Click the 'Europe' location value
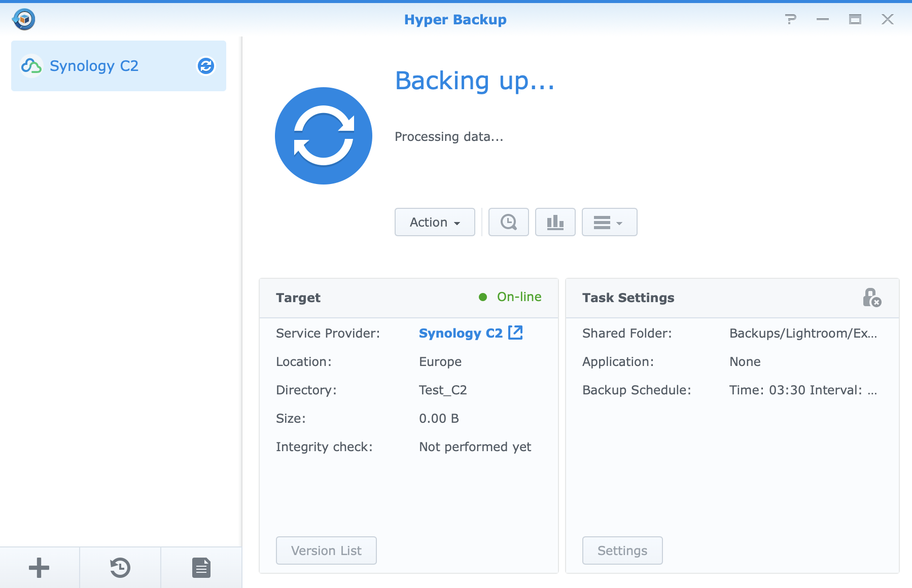 coord(440,361)
